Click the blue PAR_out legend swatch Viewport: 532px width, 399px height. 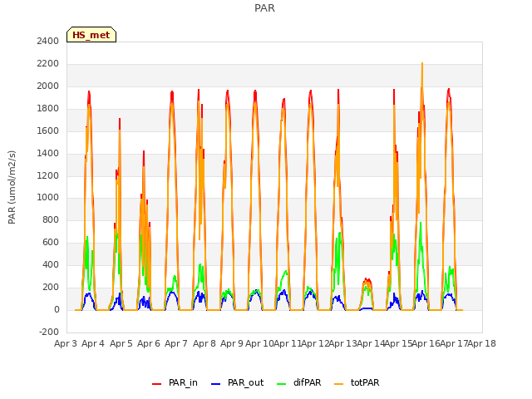(x=215, y=384)
